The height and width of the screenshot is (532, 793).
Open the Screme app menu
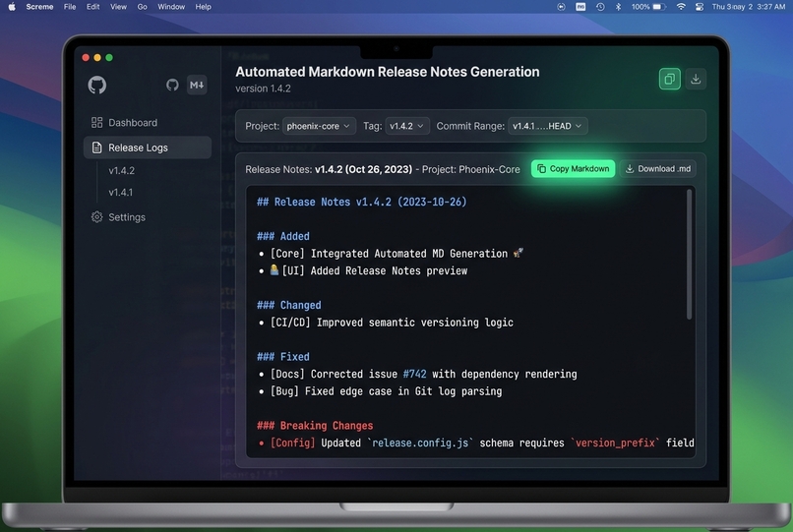coord(39,7)
